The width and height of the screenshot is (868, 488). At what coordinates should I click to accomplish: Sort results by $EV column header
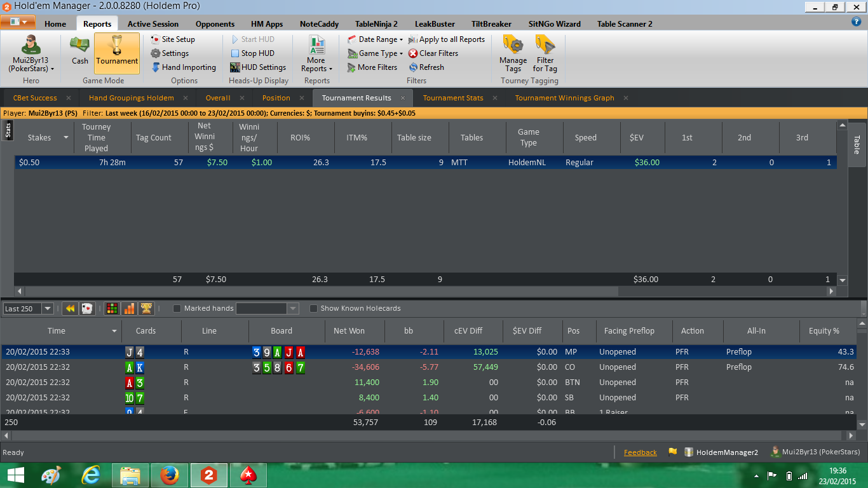636,138
